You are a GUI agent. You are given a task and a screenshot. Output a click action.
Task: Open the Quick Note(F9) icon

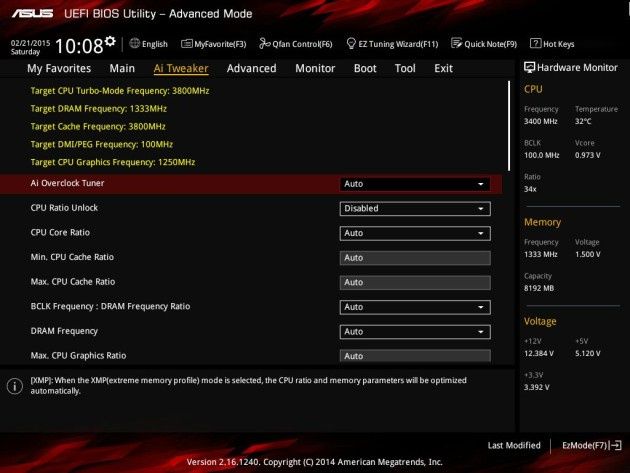[x=456, y=43]
